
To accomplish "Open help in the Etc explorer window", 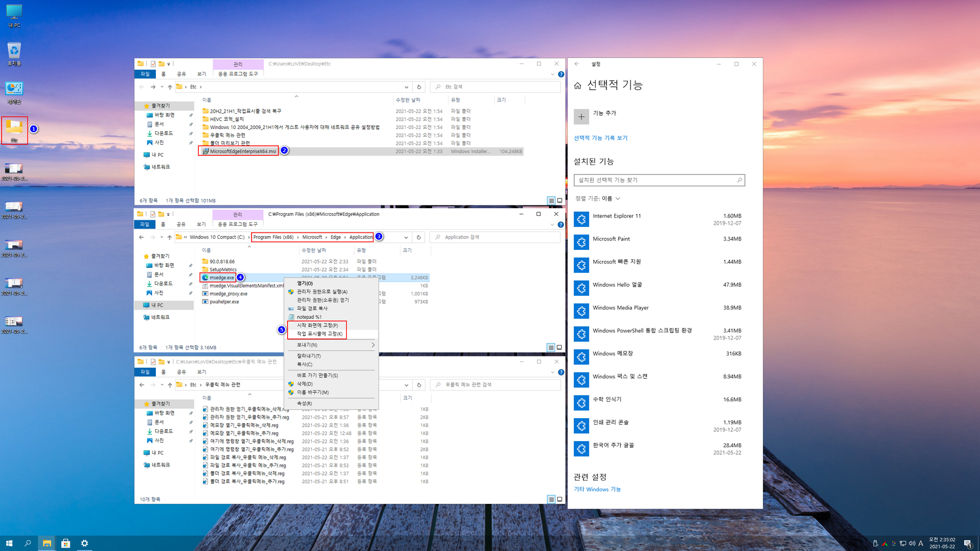I will pos(561,74).
